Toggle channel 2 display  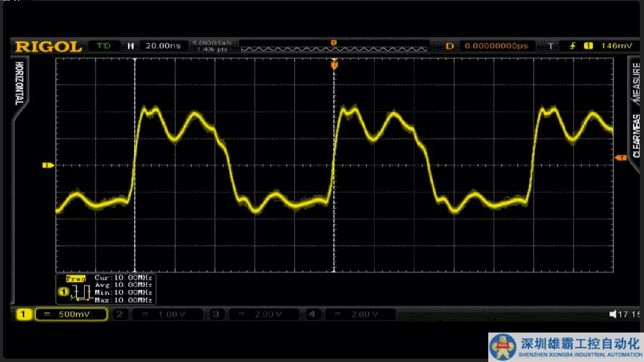coord(120,314)
